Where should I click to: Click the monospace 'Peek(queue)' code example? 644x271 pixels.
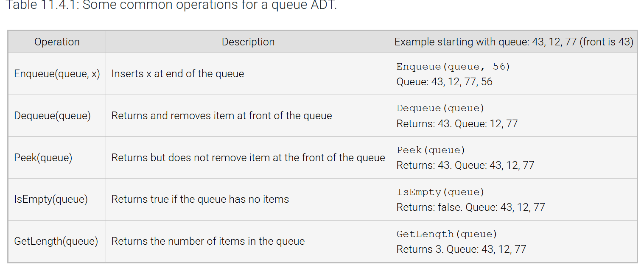click(431, 150)
